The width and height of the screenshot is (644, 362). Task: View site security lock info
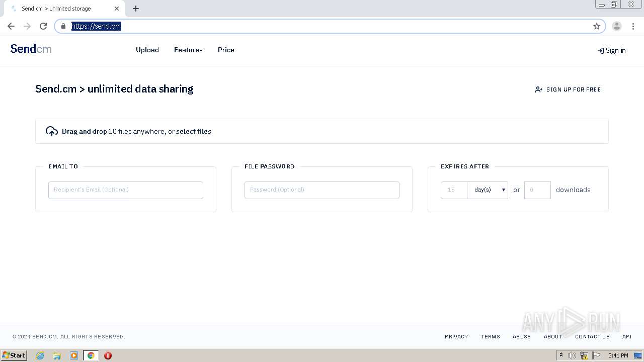[x=63, y=26]
